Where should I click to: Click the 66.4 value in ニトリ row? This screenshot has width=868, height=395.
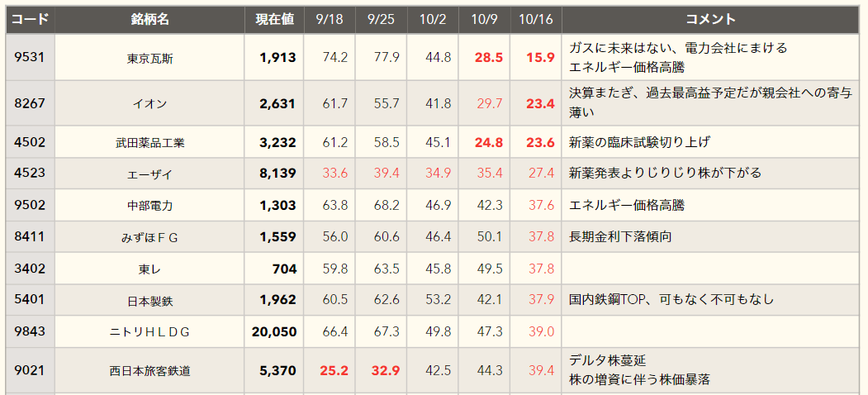(x=335, y=332)
